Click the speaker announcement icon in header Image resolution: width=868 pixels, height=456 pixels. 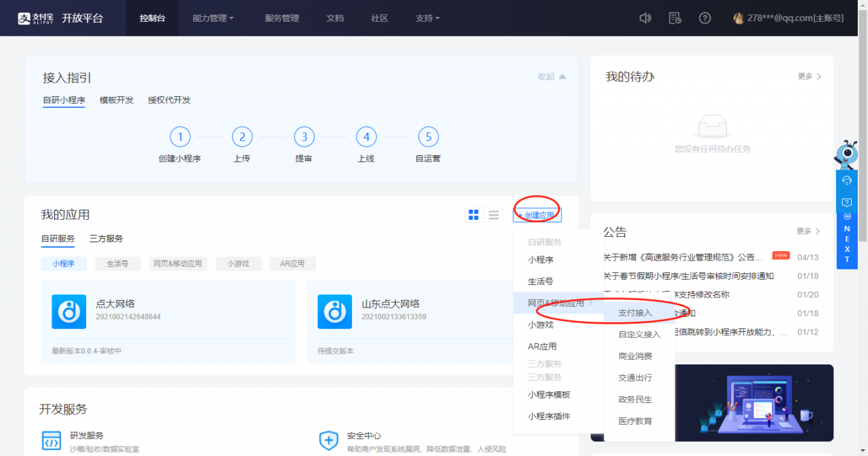tap(645, 18)
